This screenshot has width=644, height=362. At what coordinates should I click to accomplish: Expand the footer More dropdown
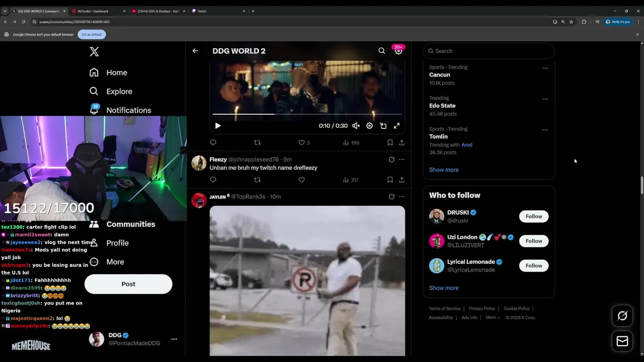click(493, 318)
